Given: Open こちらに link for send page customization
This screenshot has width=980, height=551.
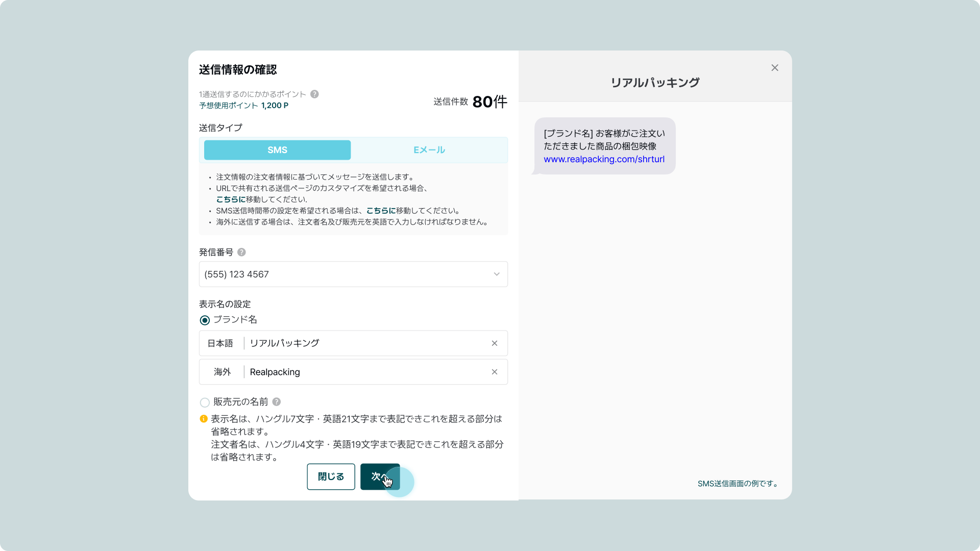Looking at the screenshot, I should point(230,199).
